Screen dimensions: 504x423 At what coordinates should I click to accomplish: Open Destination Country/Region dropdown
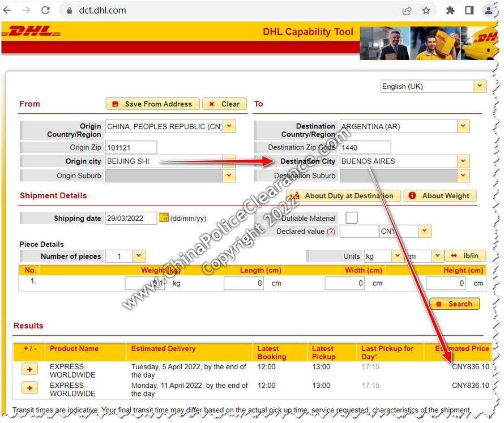(x=463, y=126)
